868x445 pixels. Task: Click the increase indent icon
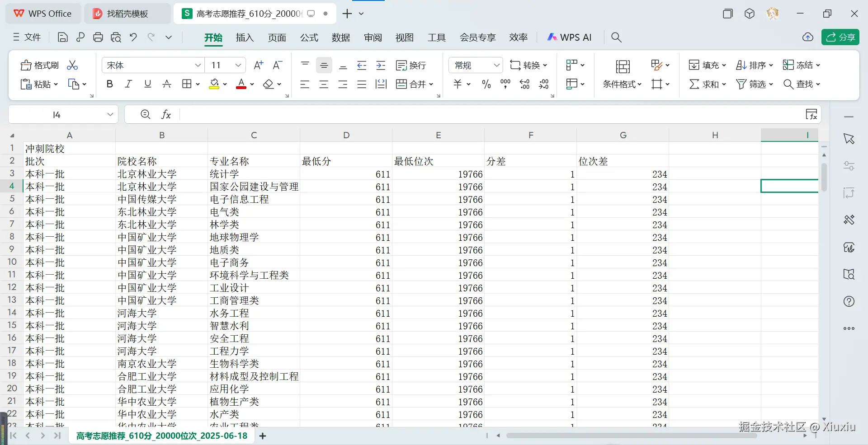point(381,66)
